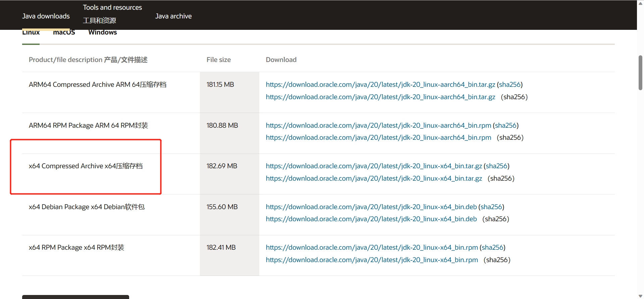
Task: Go to the Java archive tab
Action: [173, 16]
